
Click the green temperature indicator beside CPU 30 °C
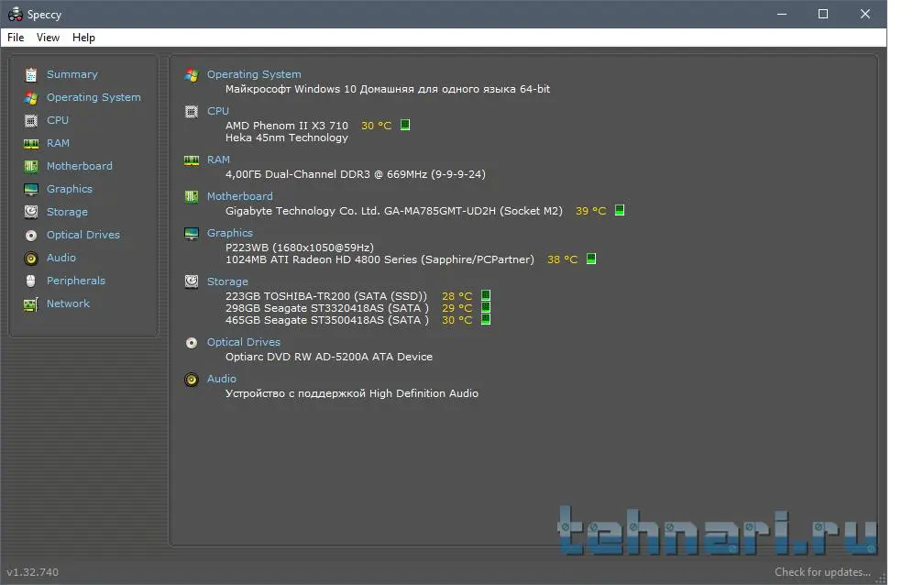click(x=405, y=125)
